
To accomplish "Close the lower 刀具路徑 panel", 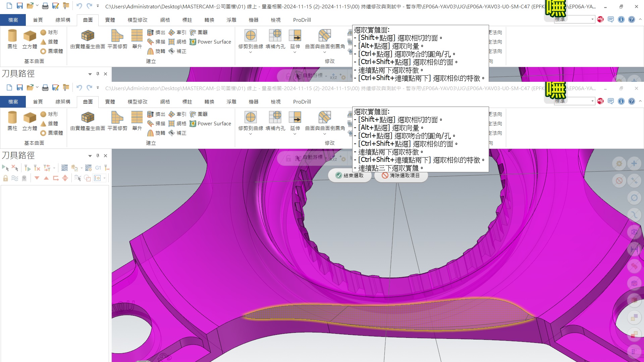I will 105,156.
